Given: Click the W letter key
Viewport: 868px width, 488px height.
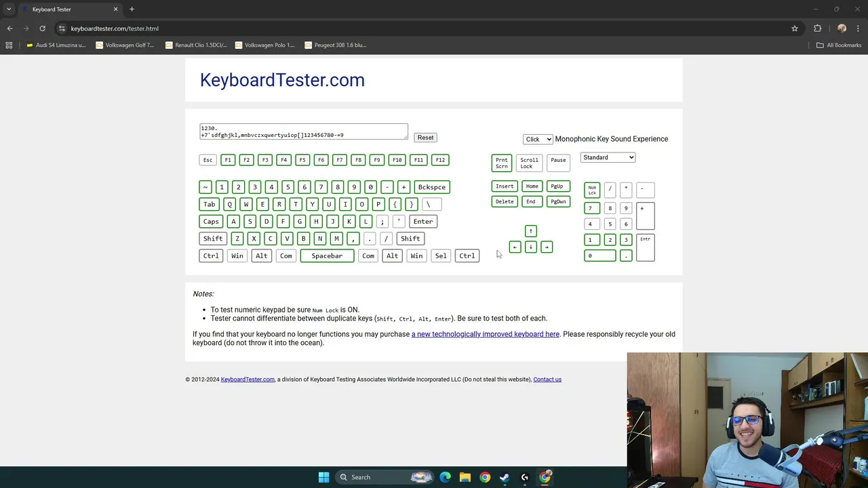Looking at the screenshot, I should point(246,204).
